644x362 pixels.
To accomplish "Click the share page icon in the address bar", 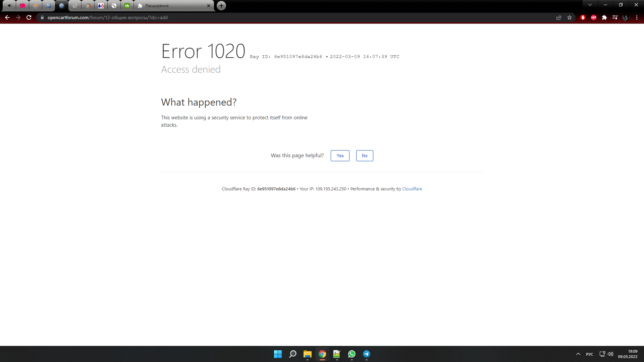I will coord(559,17).
